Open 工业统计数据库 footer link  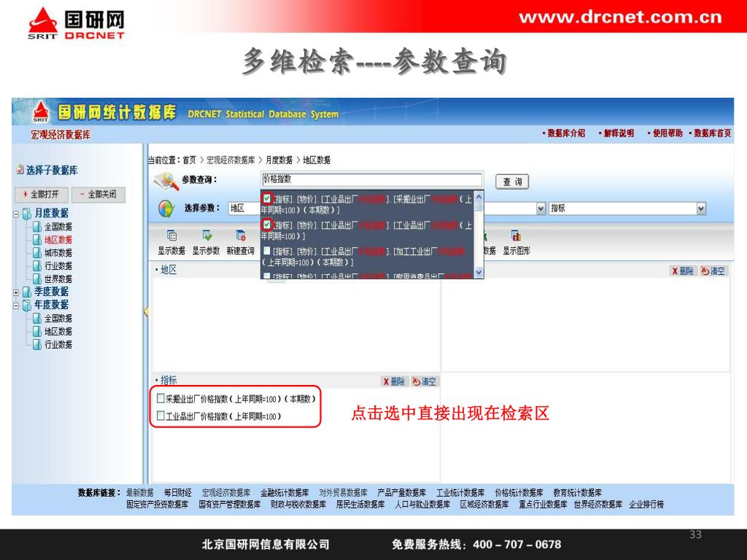point(460,492)
